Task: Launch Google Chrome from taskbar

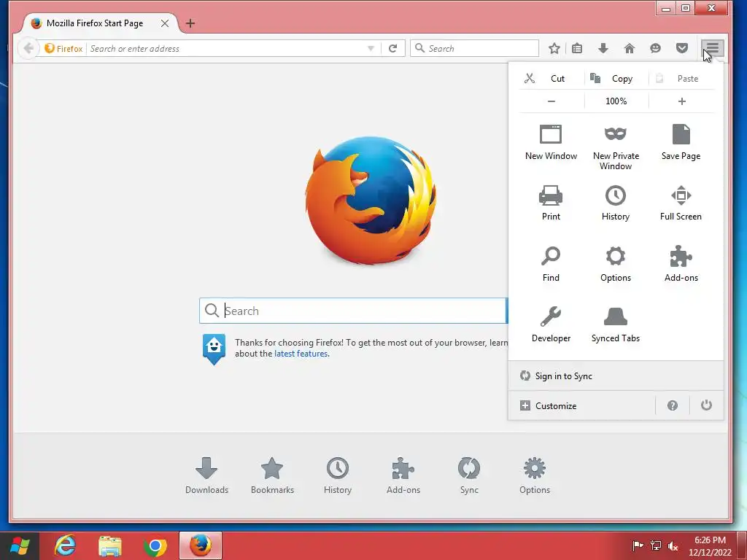Action: 155,546
